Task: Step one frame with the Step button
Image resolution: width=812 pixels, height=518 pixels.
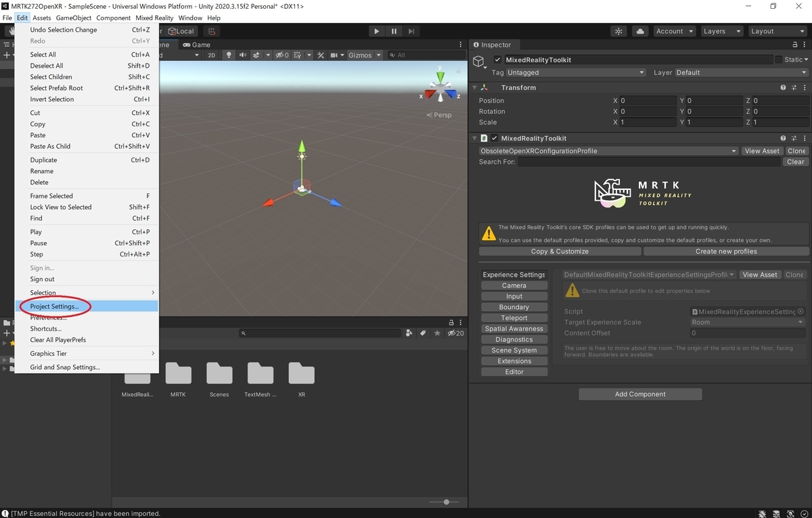Action: [411, 31]
